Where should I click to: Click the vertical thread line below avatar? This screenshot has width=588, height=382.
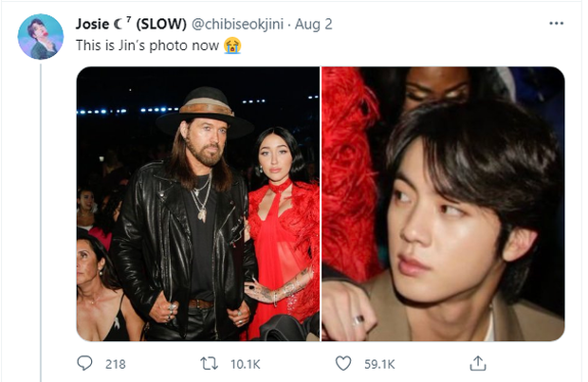(x=41, y=223)
